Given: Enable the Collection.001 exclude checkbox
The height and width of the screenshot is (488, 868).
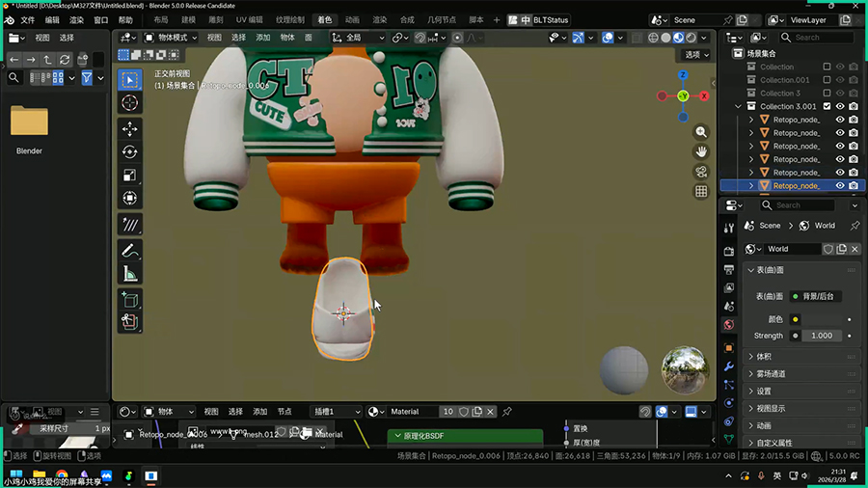Looking at the screenshot, I should 827,80.
